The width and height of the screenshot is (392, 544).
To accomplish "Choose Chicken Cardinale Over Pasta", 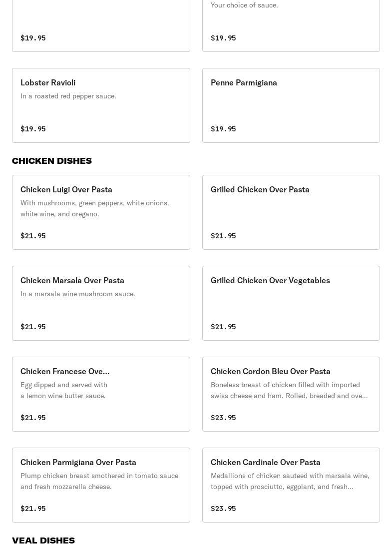I will tap(291, 485).
